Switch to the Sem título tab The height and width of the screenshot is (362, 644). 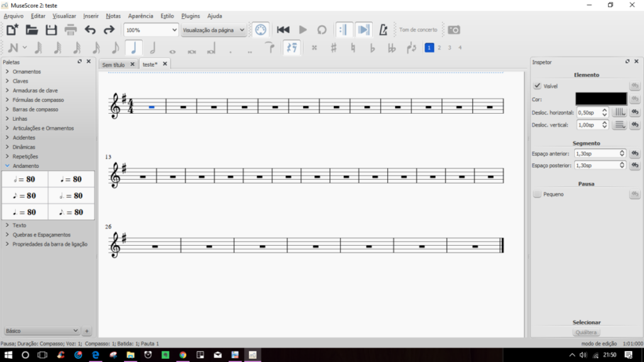click(114, 64)
